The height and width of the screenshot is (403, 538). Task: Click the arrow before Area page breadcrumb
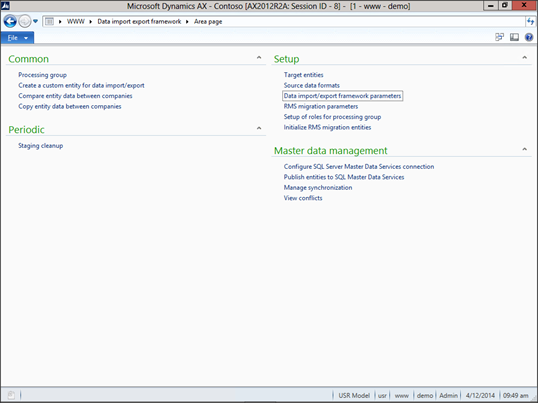click(187, 22)
